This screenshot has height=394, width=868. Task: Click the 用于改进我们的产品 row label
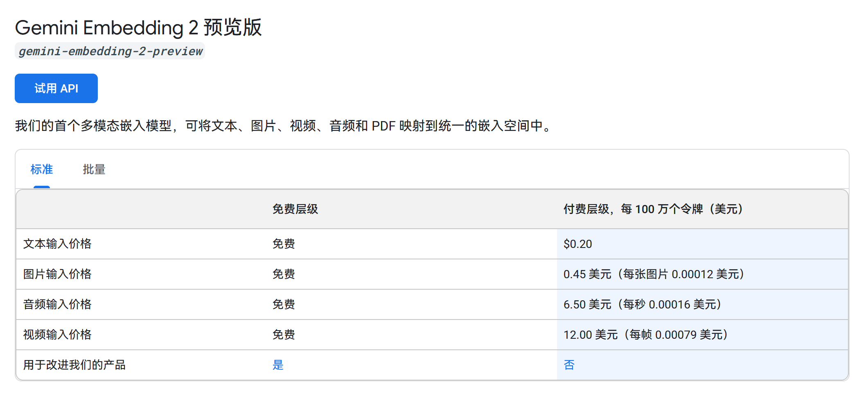tap(74, 365)
